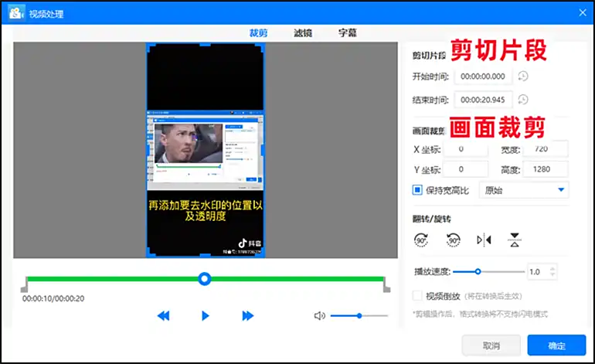Viewport: 595px width, 364px height.
Task: Reset start time using clock icon
Action: (523, 77)
